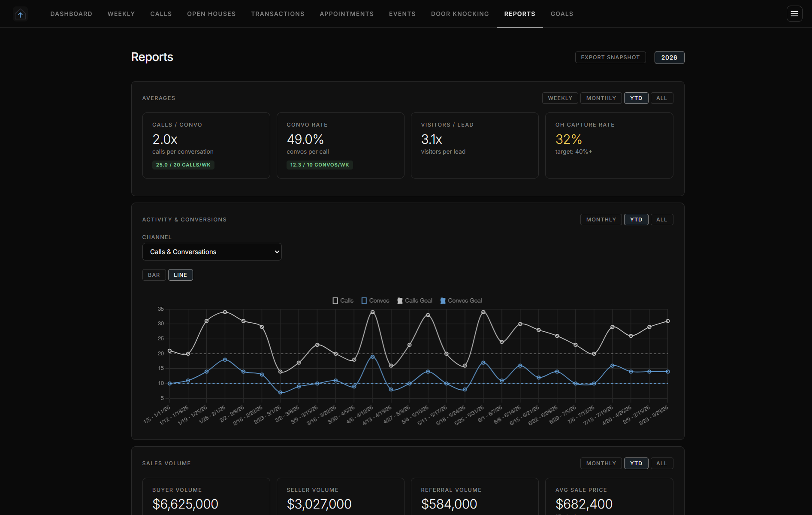The height and width of the screenshot is (515, 812).
Task: Click the Convo Rate 49.0% card
Action: [x=341, y=145]
